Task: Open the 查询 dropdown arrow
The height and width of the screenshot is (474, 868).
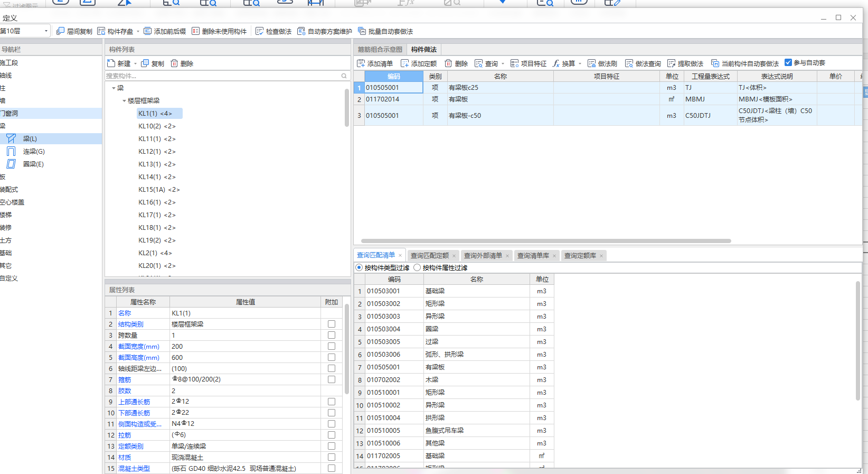Action: 503,63
